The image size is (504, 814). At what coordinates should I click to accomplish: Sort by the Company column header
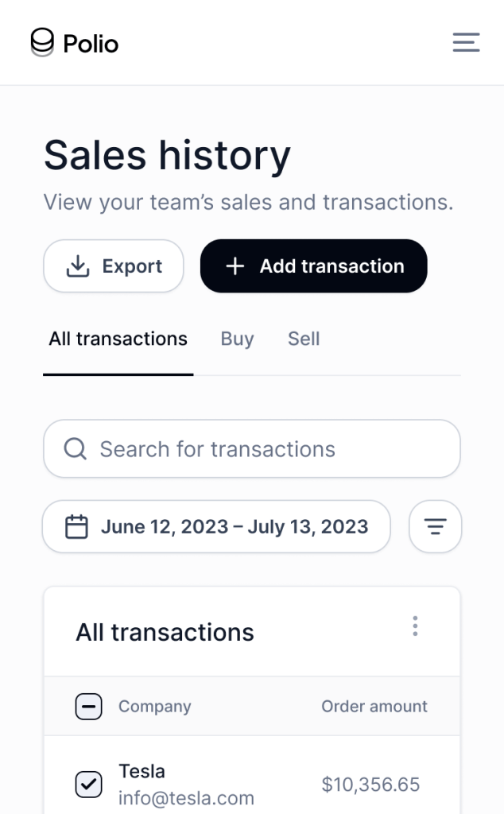[155, 707]
